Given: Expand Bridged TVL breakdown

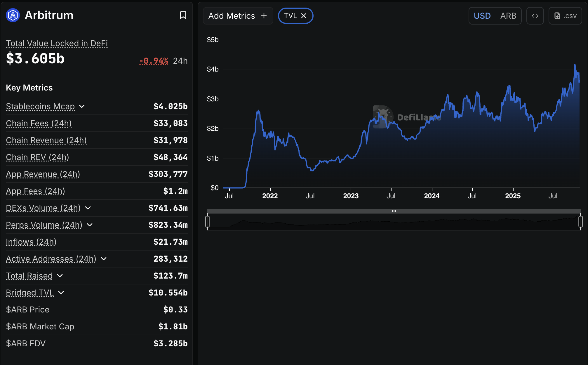Looking at the screenshot, I should 61,293.
